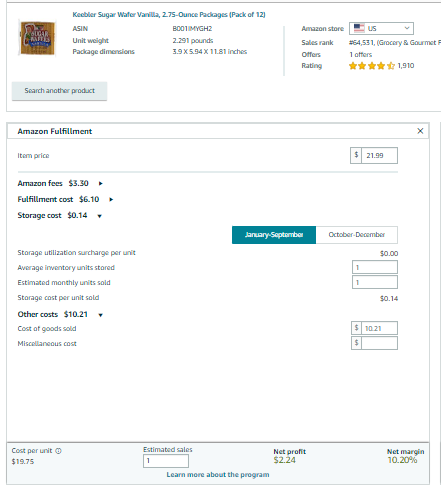The width and height of the screenshot is (441, 489).
Task: Click the Keebler Sugar Wafer product thumbnail
Action: tap(38, 38)
